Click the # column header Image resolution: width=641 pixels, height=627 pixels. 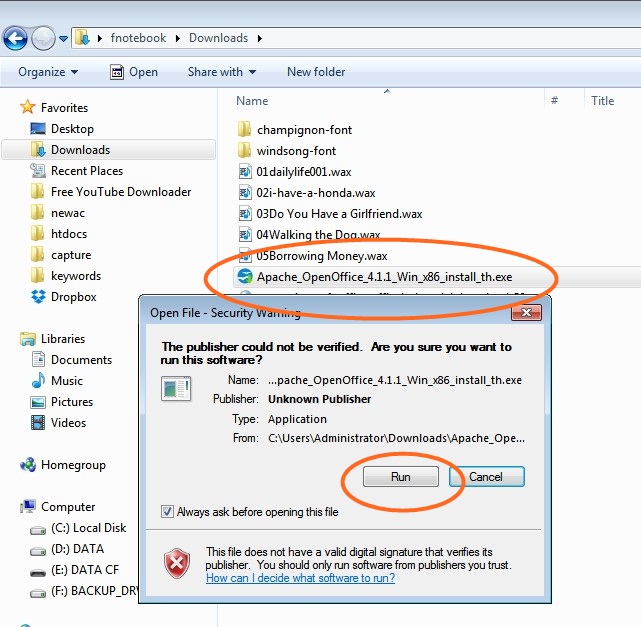(554, 101)
